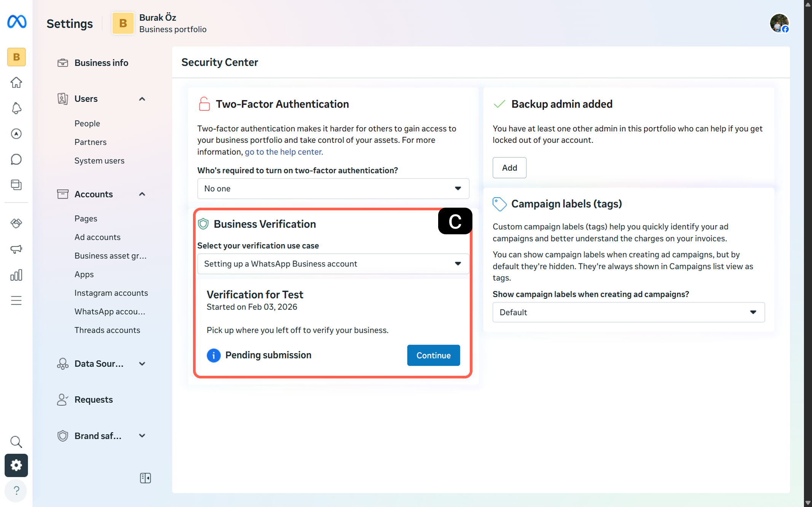Viewport: 812px width, 507px height.
Task: Click the 'Backup admin added' heading
Action: [x=562, y=104]
